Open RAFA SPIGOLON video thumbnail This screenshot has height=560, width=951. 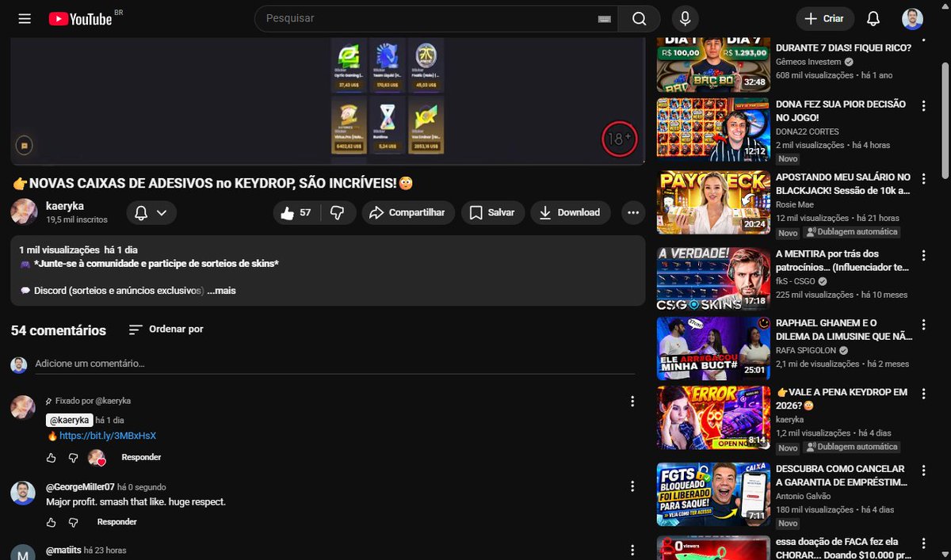tap(713, 349)
